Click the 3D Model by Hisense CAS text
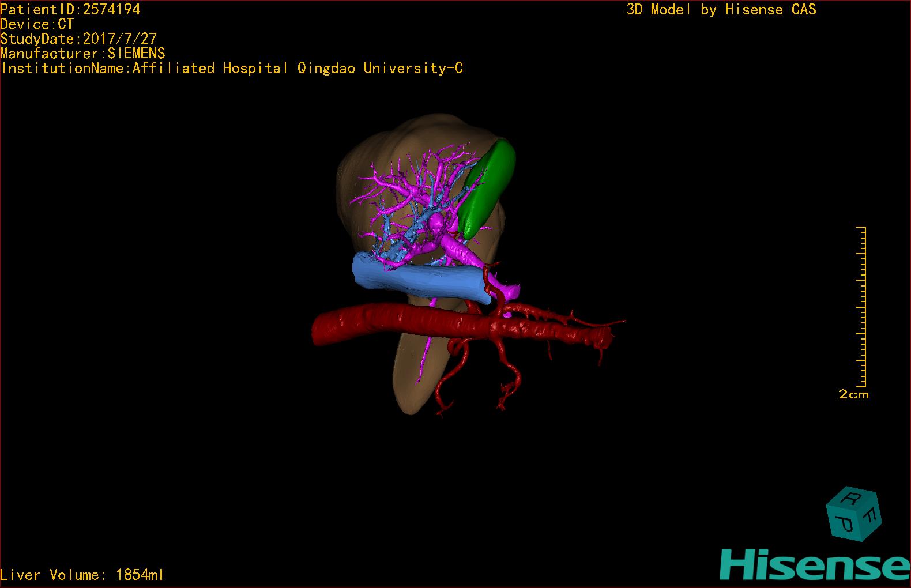Viewport: 911px width, 588px height. [x=721, y=9]
